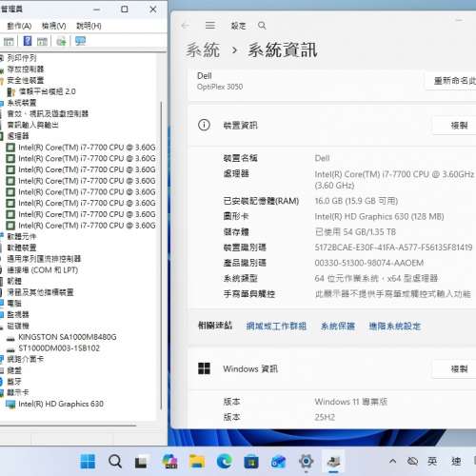Click the device ID 5172BCAE-E30F-41FA value

click(x=393, y=248)
